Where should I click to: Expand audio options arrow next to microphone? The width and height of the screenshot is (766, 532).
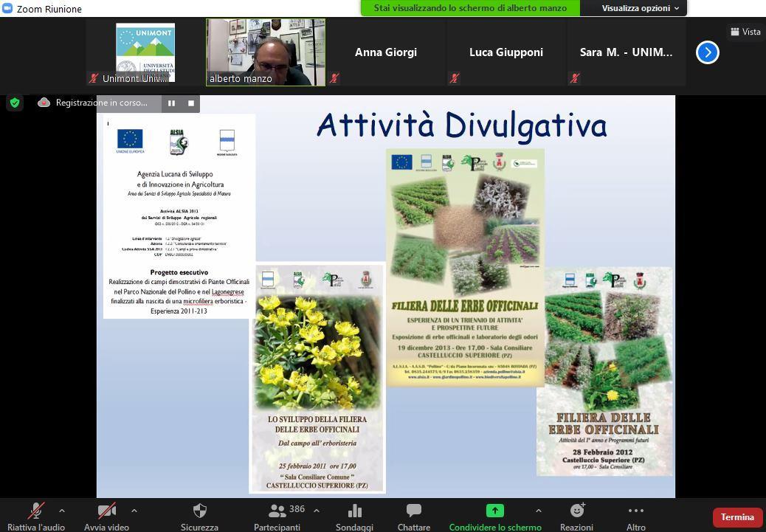coord(62,511)
